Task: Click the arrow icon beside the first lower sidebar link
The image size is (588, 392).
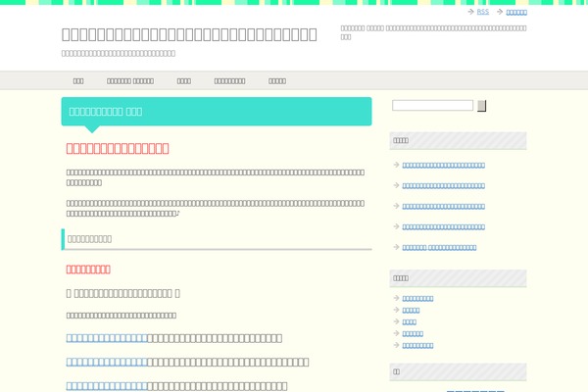Action: (x=396, y=298)
